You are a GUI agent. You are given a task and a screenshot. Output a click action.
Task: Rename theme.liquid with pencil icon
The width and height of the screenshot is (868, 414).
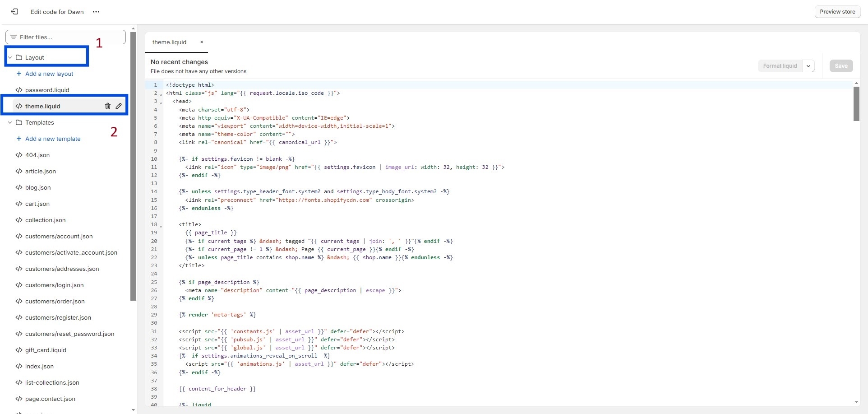119,106
